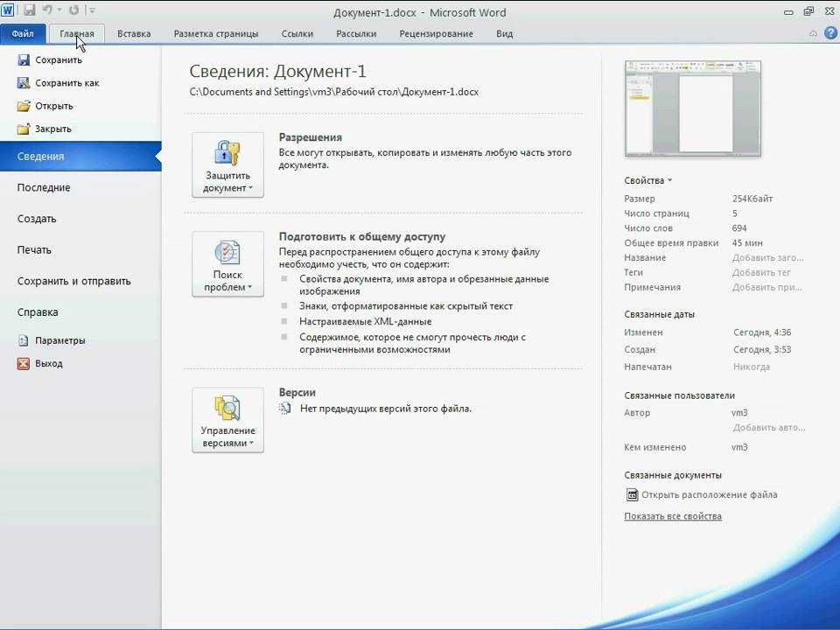Click the Закрыть folder icon
Screen dimensions: 840x630
coord(23,129)
